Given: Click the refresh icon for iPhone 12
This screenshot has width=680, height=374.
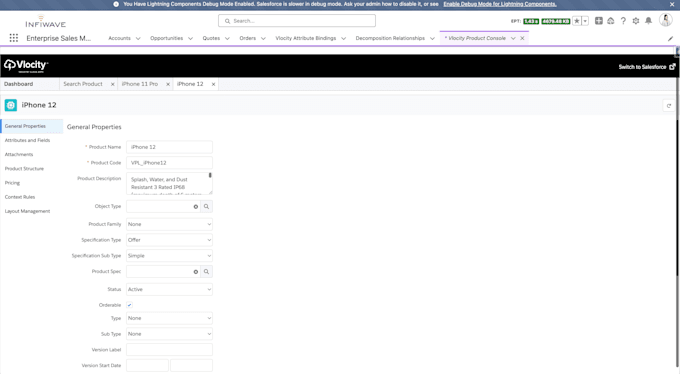Looking at the screenshot, I should pos(669,105).
